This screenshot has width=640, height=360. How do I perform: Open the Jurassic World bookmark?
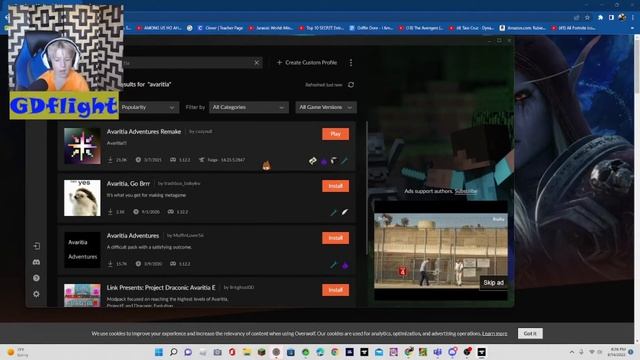[271, 28]
